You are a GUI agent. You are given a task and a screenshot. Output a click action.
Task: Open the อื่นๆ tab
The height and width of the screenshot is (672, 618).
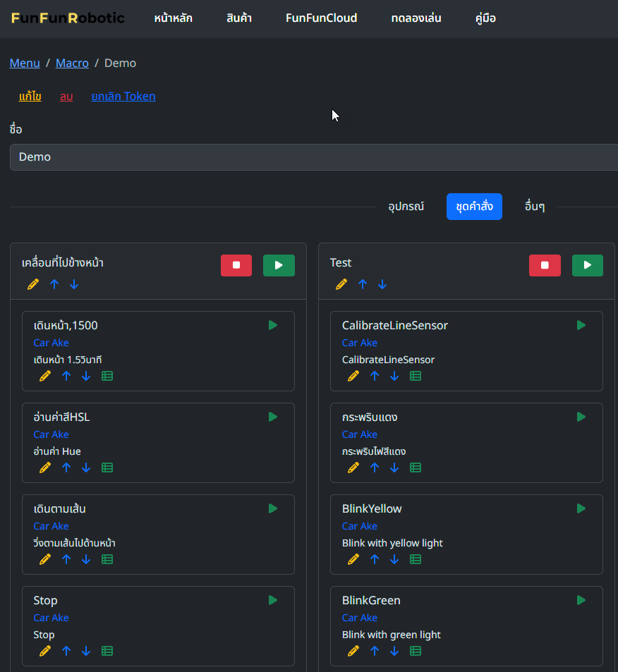(535, 207)
